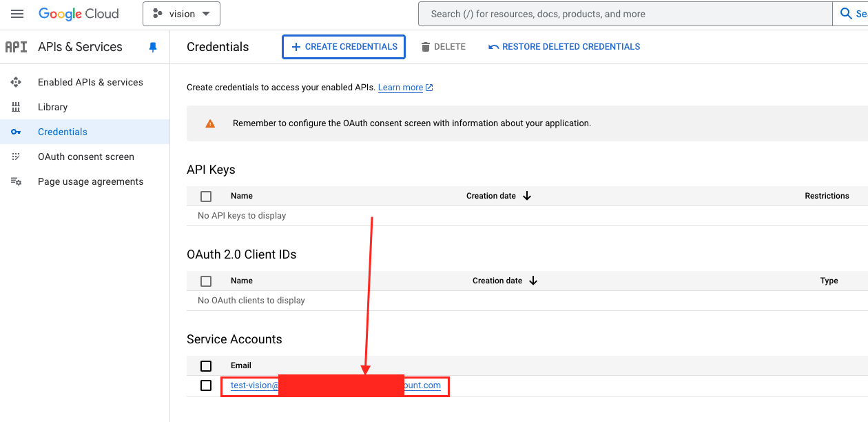868x422 pixels.
Task: Click the external link icon after Learn more
Action: click(x=429, y=88)
